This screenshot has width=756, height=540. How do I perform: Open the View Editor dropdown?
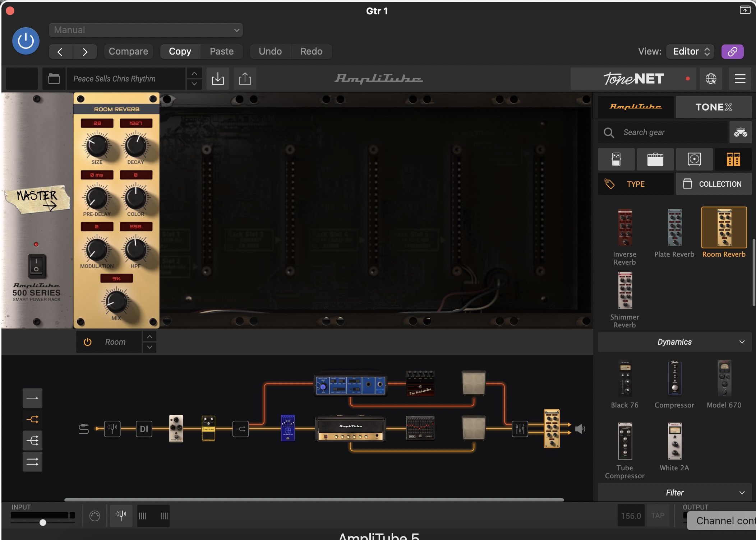tap(690, 52)
